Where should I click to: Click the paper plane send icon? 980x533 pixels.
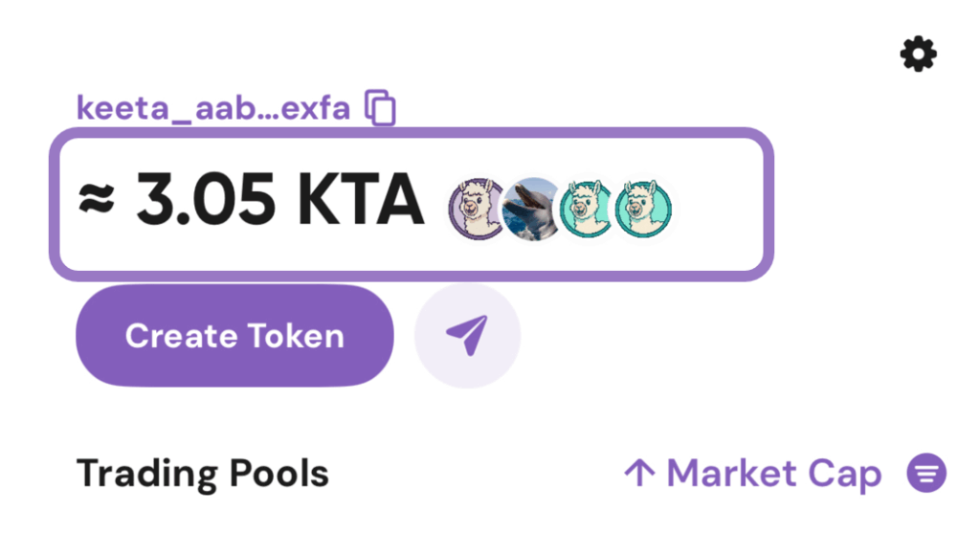click(467, 336)
